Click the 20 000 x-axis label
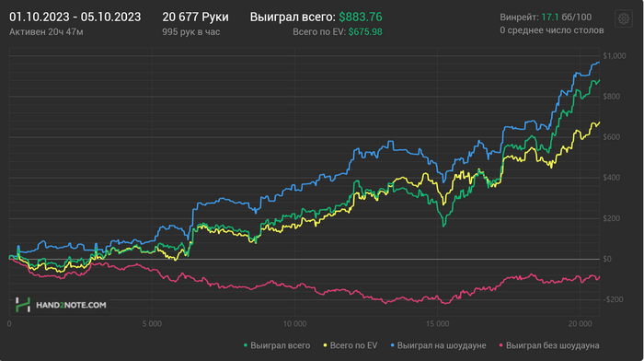The height and width of the screenshot is (361, 644). point(580,324)
